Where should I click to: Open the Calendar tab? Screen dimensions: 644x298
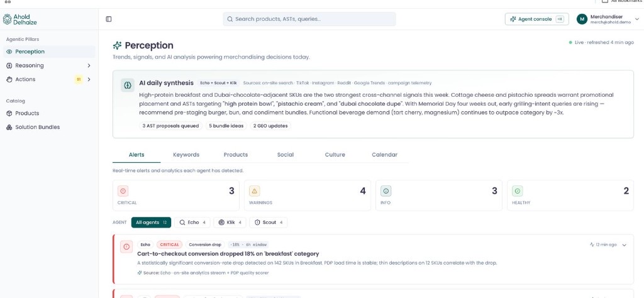(384, 155)
